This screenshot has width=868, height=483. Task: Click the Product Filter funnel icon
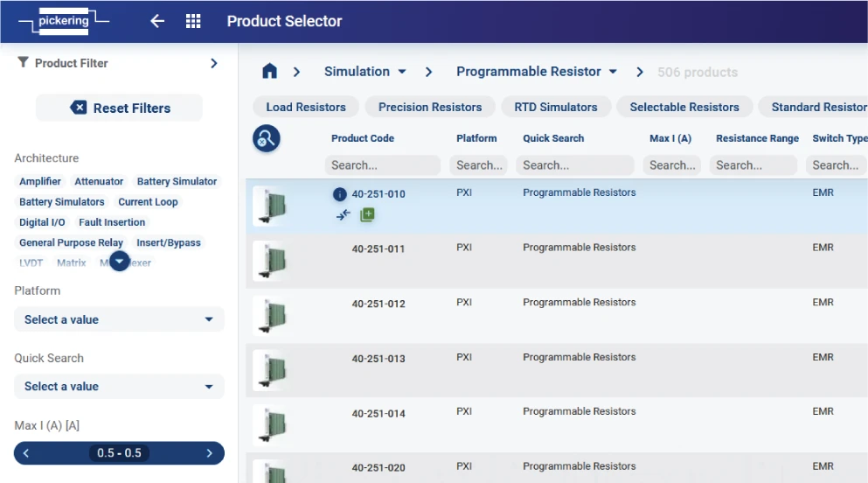23,62
